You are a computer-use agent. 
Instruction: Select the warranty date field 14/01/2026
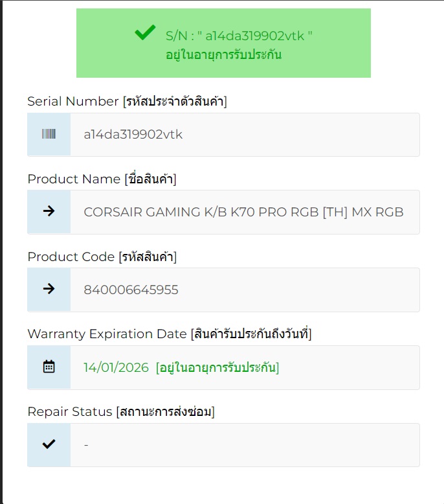point(245,367)
